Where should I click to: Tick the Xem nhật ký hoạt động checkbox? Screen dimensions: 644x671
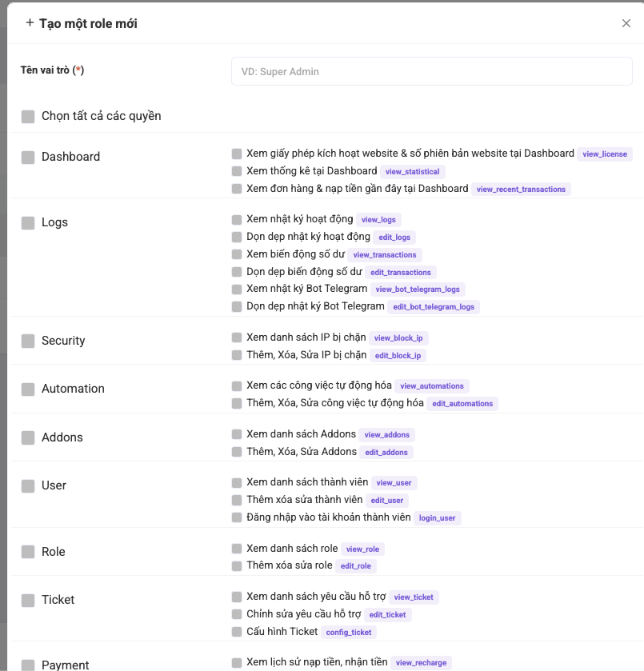[x=237, y=219]
